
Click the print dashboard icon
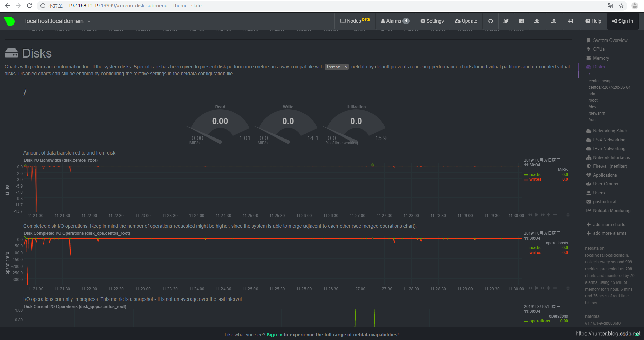(x=571, y=21)
